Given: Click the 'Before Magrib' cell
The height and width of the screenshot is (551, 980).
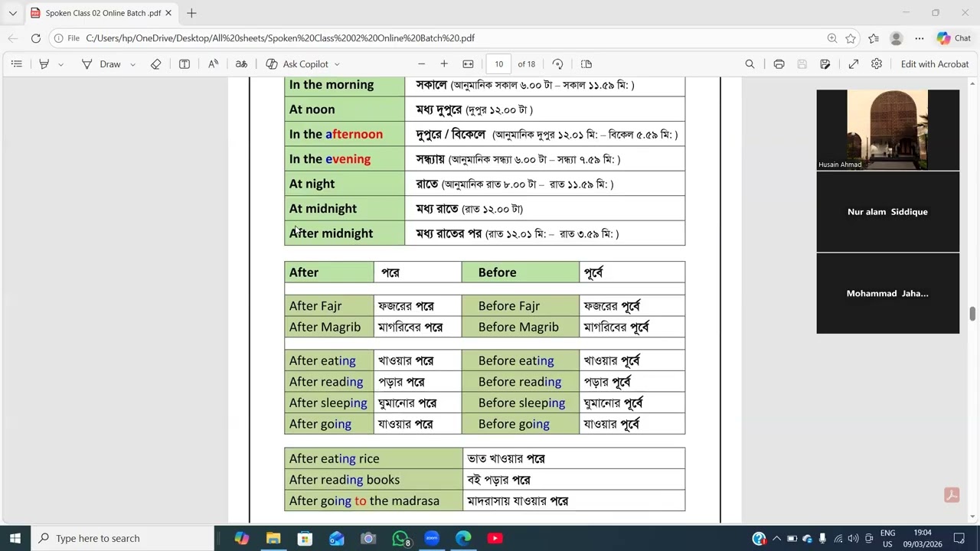Looking at the screenshot, I should (x=521, y=327).
